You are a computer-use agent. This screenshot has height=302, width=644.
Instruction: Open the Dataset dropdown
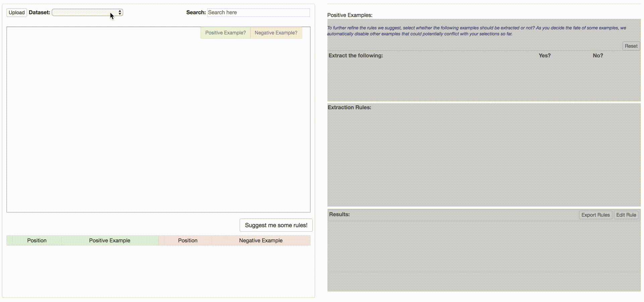(88, 12)
